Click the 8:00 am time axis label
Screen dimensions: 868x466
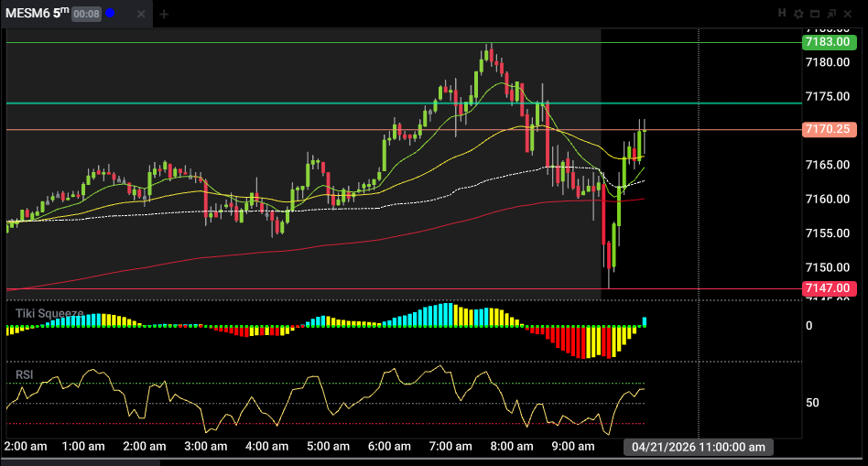tap(512, 446)
